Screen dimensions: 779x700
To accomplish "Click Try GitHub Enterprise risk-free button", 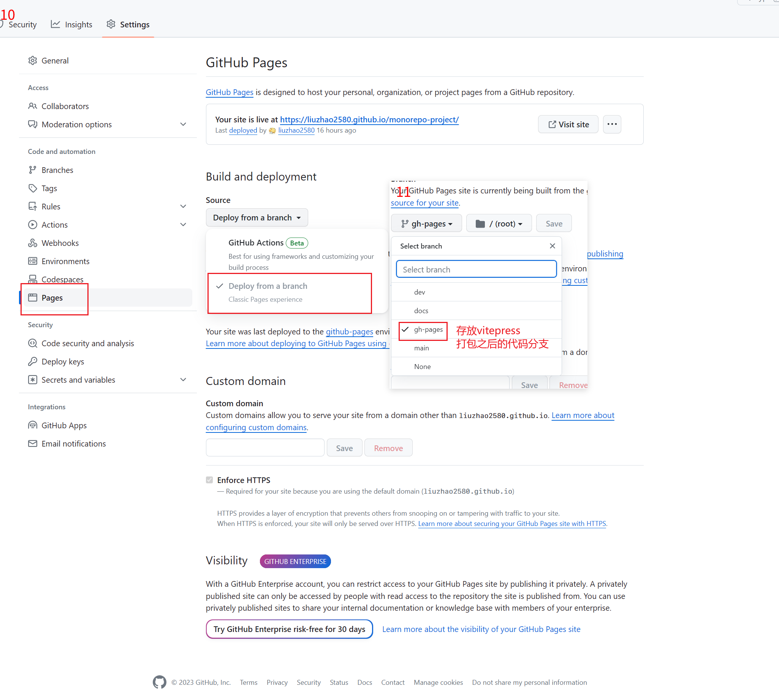I will (x=289, y=629).
